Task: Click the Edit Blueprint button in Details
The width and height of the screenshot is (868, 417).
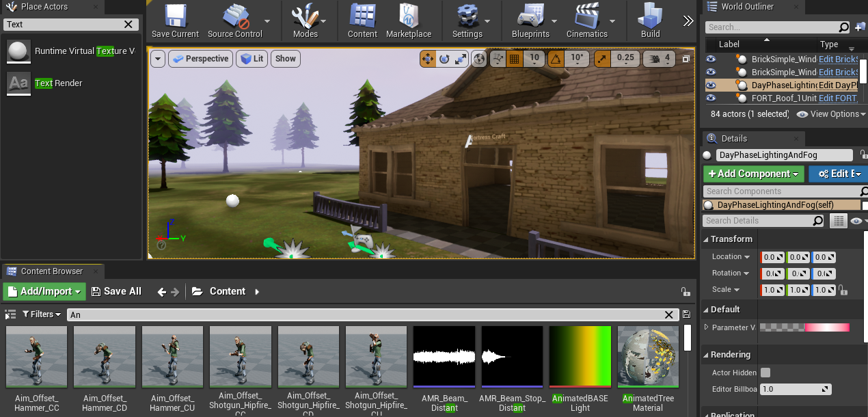Action: (x=839, y=174)
